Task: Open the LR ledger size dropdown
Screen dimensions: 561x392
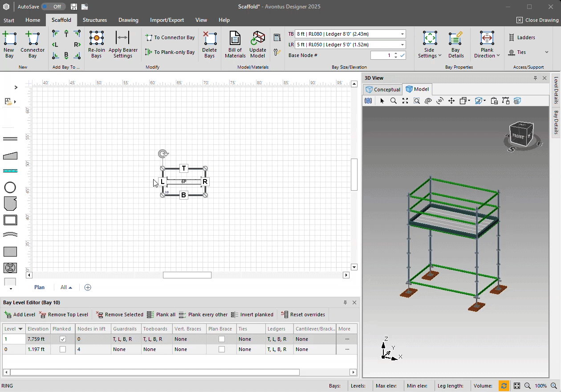Action: pyautogui.click(x=402, y=45)
